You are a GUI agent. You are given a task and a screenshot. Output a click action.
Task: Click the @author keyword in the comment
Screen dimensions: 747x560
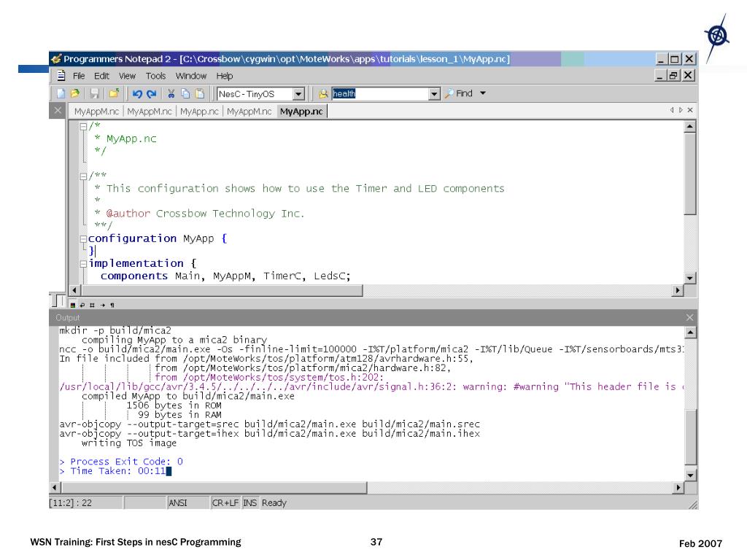pyautogui.click(x=128, y=214)
